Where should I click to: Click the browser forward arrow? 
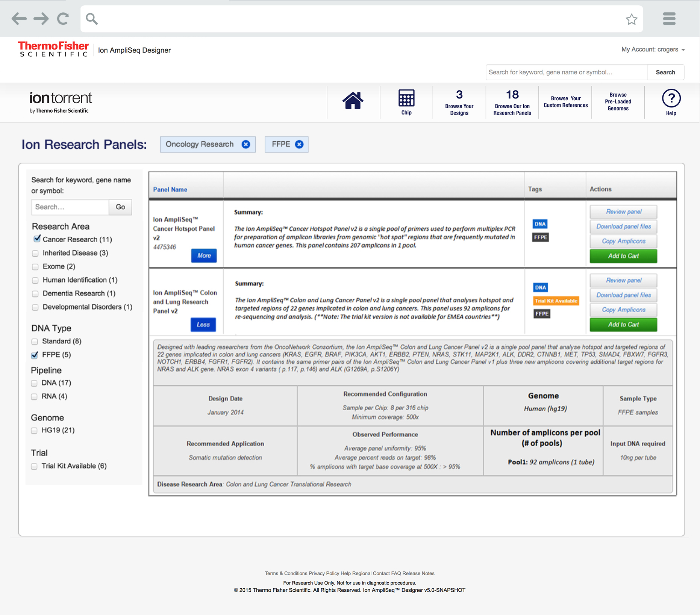click(x=41, y=18)
